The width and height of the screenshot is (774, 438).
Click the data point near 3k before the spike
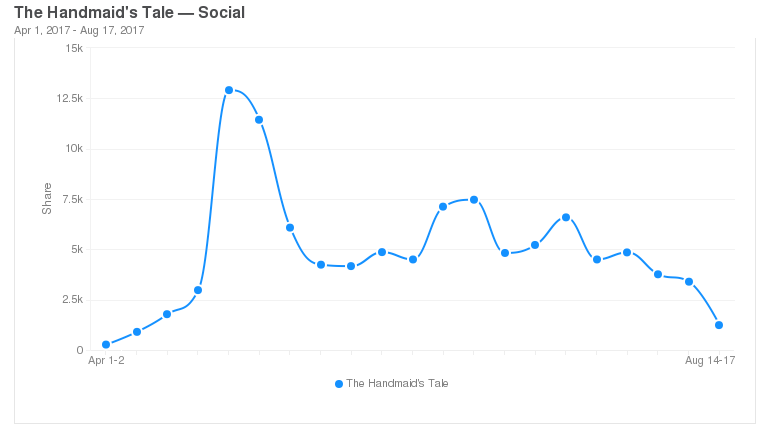pyautogui.click(x=198, y=290)
